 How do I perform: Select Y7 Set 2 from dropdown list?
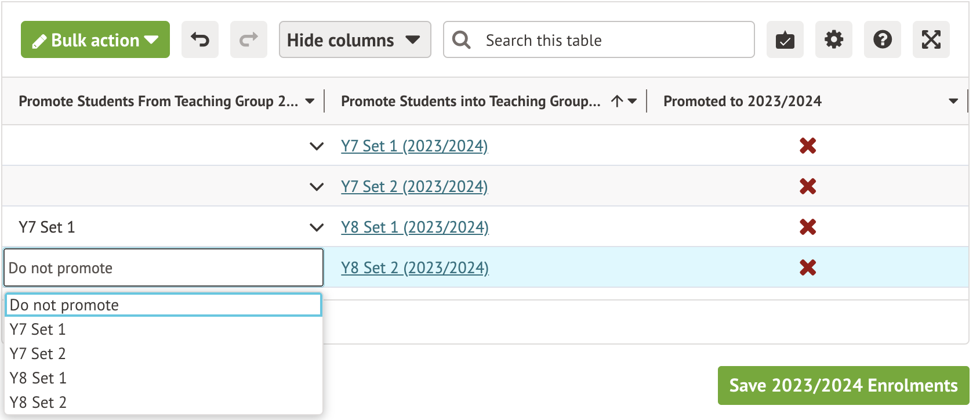pyautogui.click(x=38, y=354)
